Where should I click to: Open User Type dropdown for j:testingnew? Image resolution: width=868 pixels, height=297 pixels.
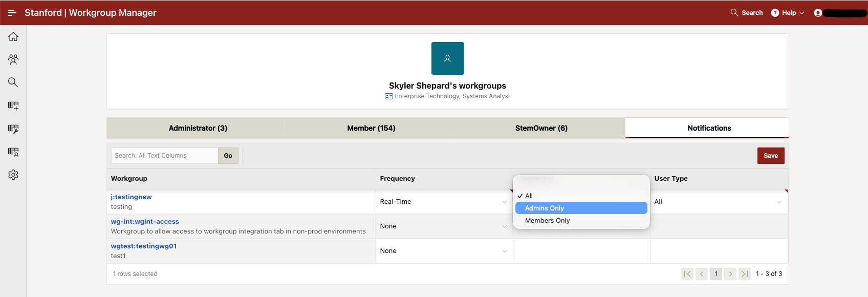[x=719, y=202]
